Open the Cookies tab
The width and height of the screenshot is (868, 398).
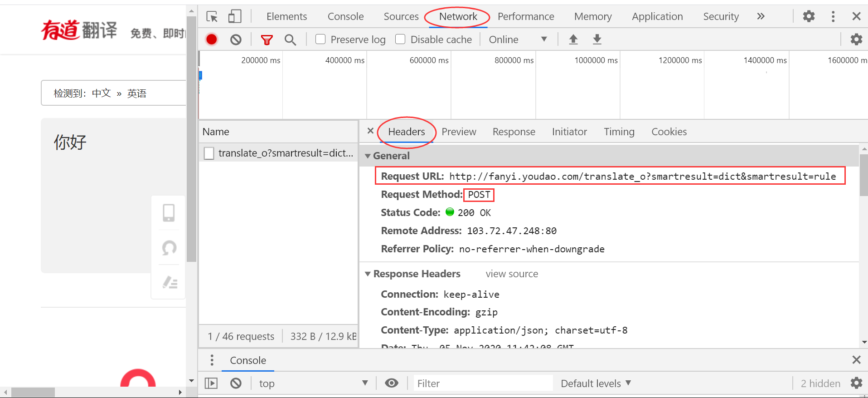(x=669, y=132)
